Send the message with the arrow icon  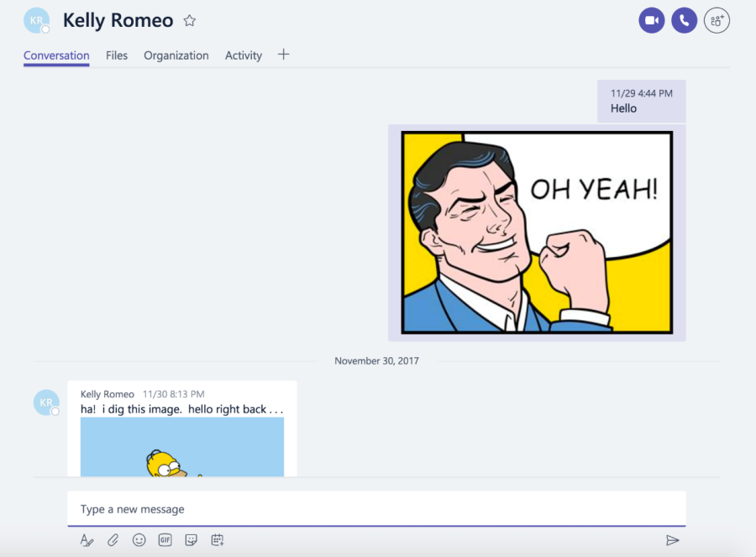[x=672, y=540]
